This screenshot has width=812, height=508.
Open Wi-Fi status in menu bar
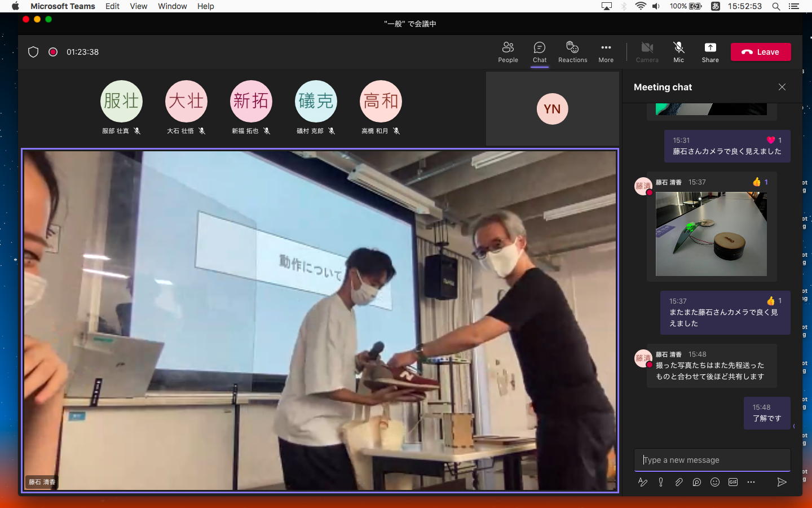(640, 6)
